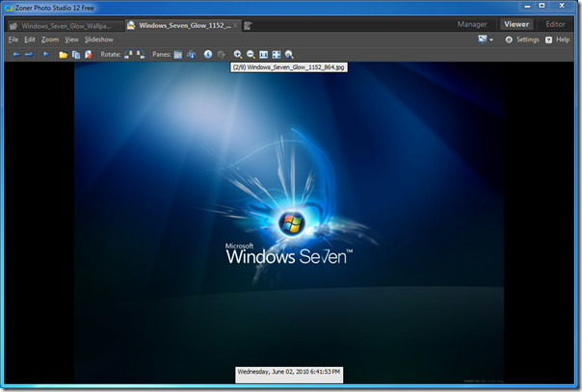Show image information via blue info icon
Image resolution: width=582 pixels, height=392 pixels.
coord(208,54)
